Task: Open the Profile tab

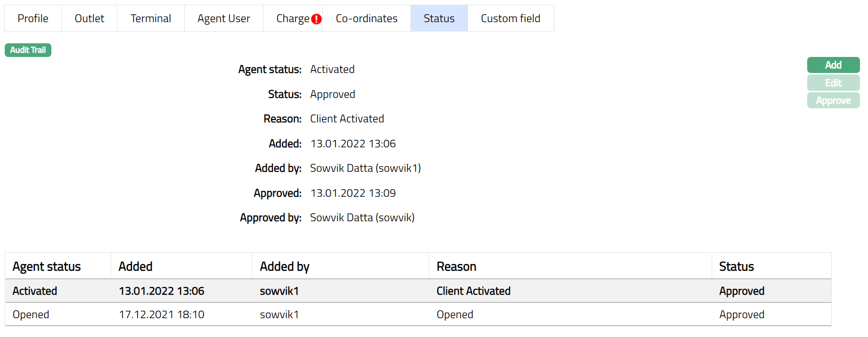Action: (x=33, y=18)
